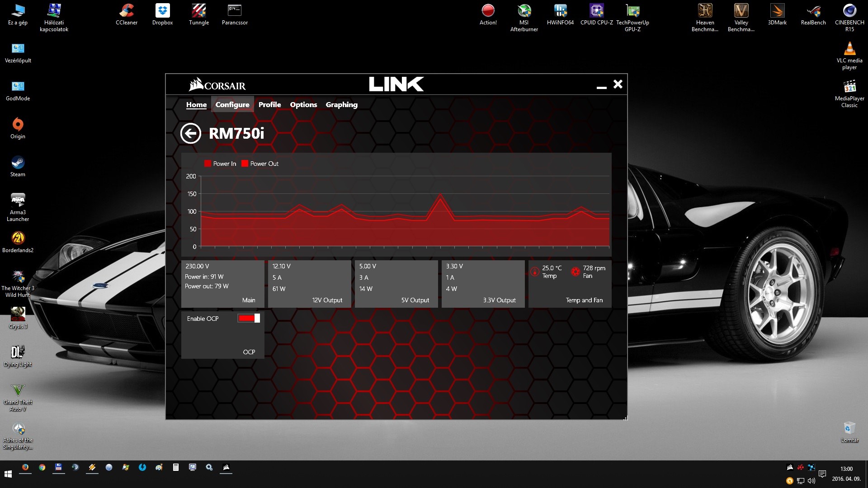This screenshot has width=868, height=488.
Task: Click the Corsair Link taskbar icon
Action: click(226, 468)
